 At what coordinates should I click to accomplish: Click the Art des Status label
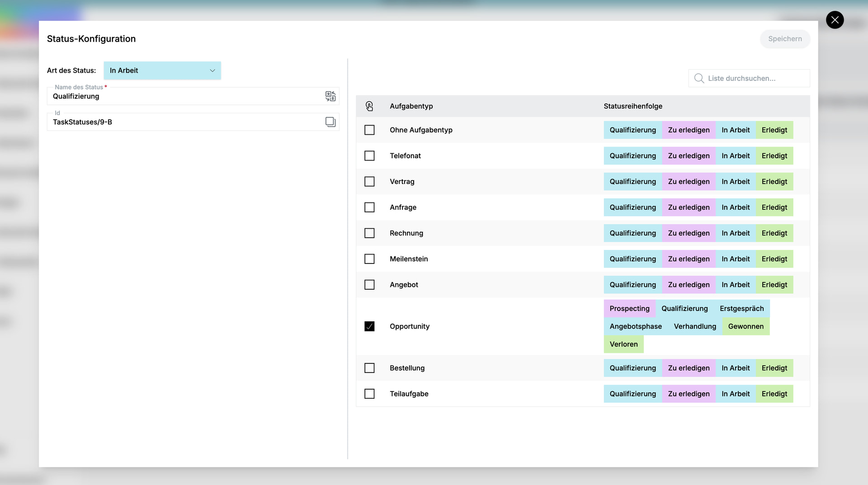tap(71, 71)
